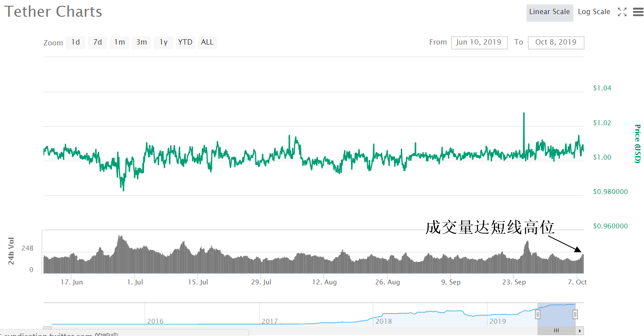Click the 26. Aug date label
Viewport: 644px width, 336px height.
pyautogui.click(x=387, y=282)
